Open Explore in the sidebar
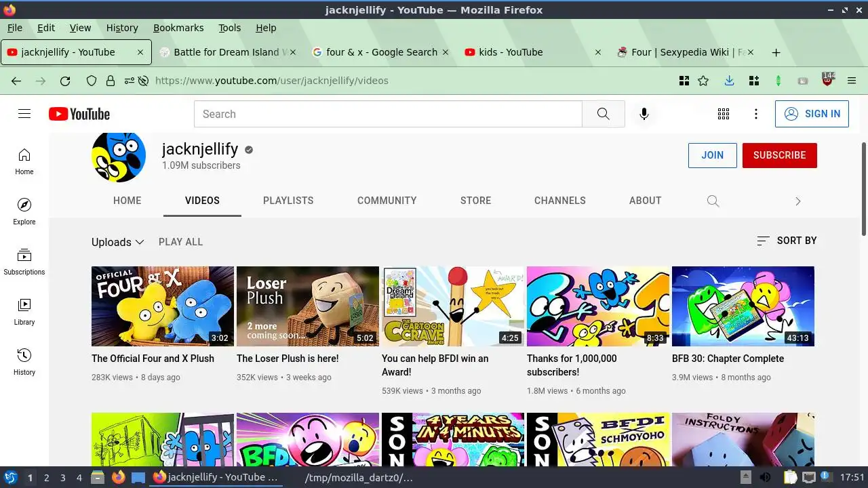868x488 pixels. 24,211
